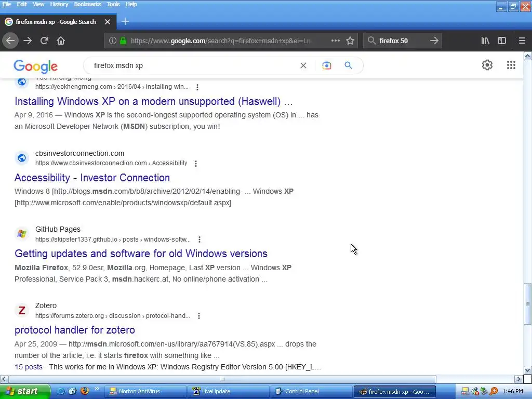Open the Windows Start menu
532x399 pixels.
[25, 391]
